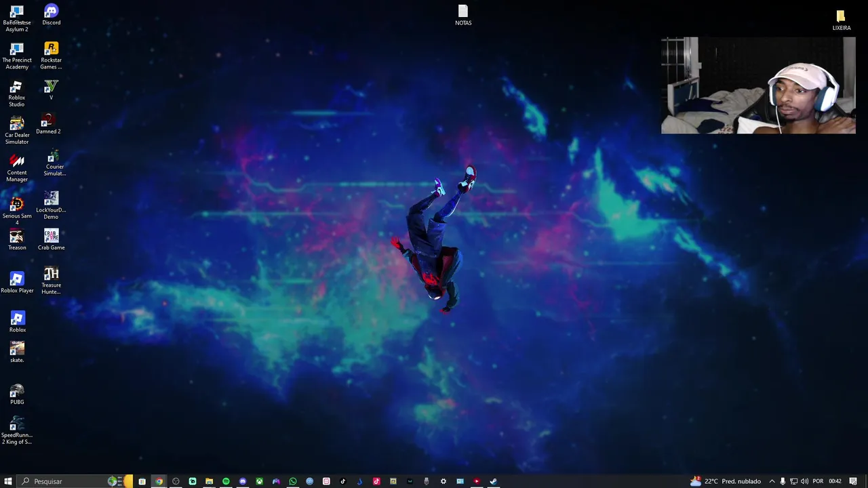This screenshot has width=868, height=488.
Task: Open Google Chrome from taskbar
Action: coord(159,481)
